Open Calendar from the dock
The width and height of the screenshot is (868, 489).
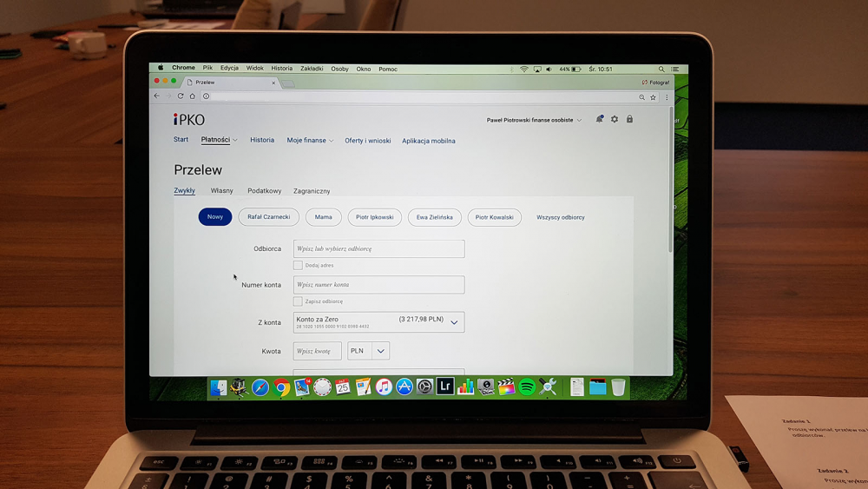tap(343, 387)
